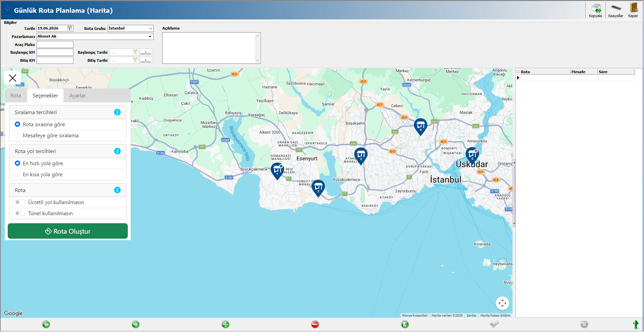
Task: Click the Rota Oluştur button
Action: click(x=68, y=231)
